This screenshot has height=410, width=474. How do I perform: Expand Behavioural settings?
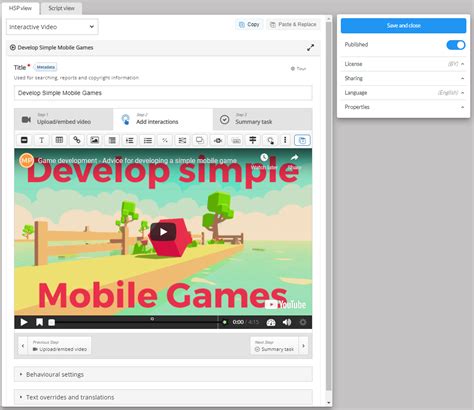click(163, 374)
